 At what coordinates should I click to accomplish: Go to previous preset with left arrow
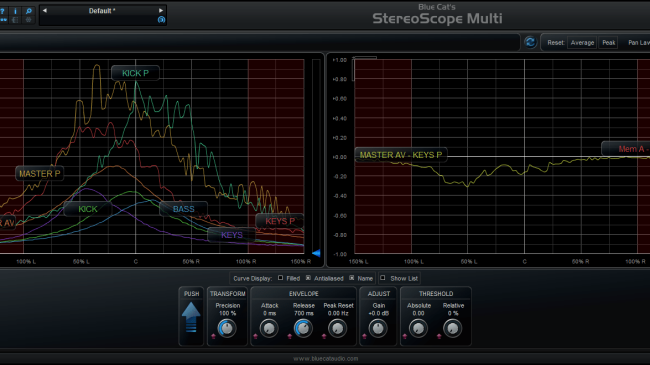coord(45,10)
